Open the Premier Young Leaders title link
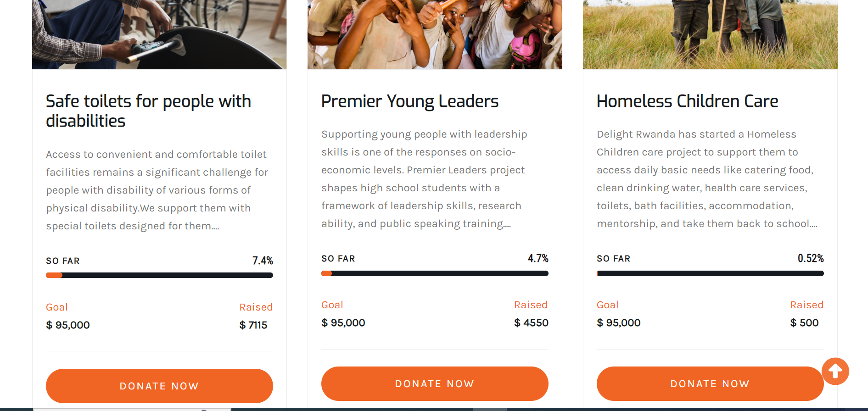 click(x=409, y=101)
